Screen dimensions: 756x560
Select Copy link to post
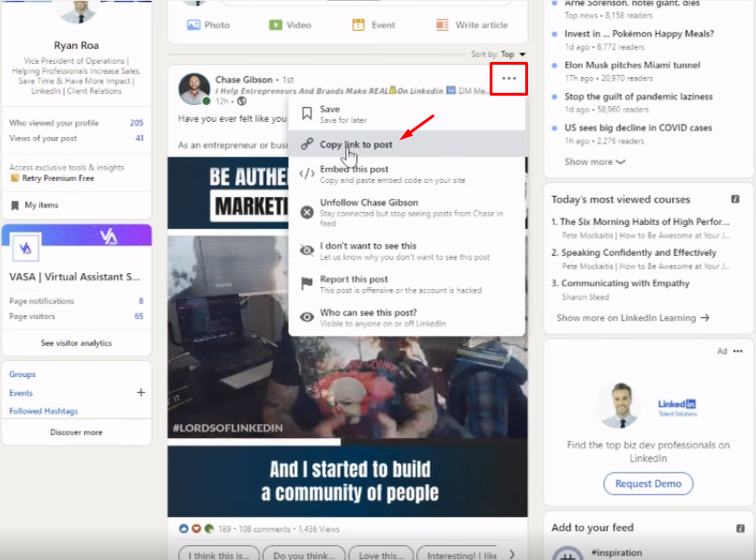coord(406,144)
